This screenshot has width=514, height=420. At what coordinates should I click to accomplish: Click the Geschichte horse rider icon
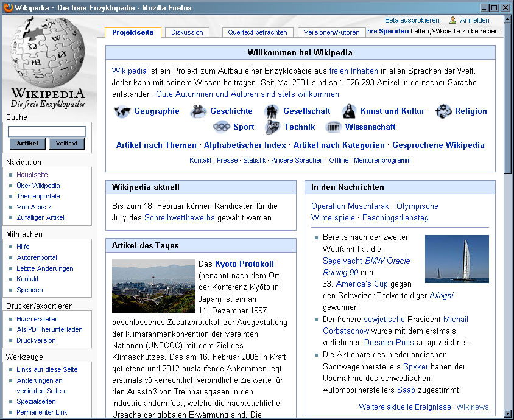click(x=198, y=111)
